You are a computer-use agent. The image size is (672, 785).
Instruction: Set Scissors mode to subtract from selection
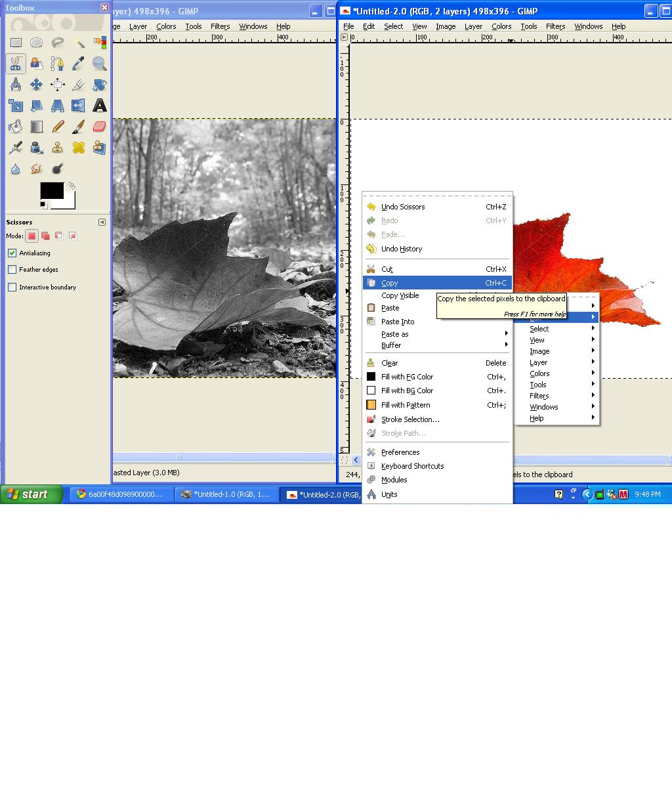pos(59,236)
